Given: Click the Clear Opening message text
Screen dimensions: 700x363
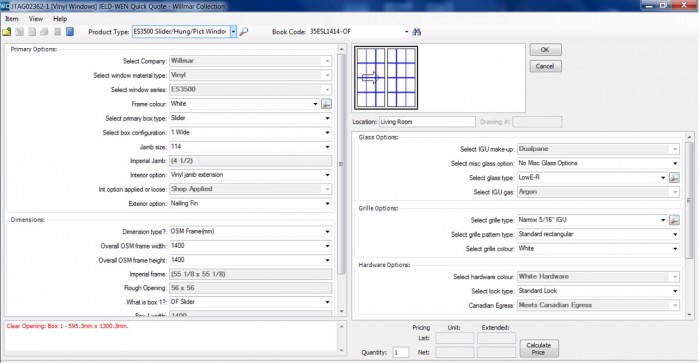Looking at the screenshot, I should click(67, 326).
